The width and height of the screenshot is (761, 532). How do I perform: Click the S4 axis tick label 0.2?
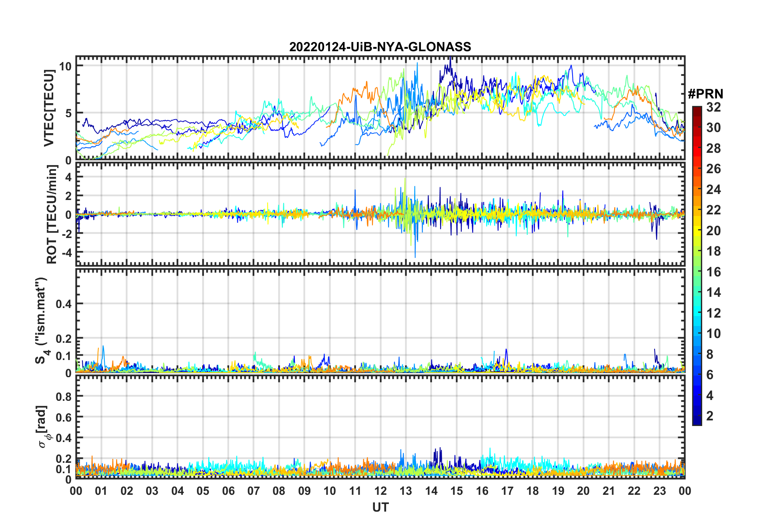[x=64, y=339]
